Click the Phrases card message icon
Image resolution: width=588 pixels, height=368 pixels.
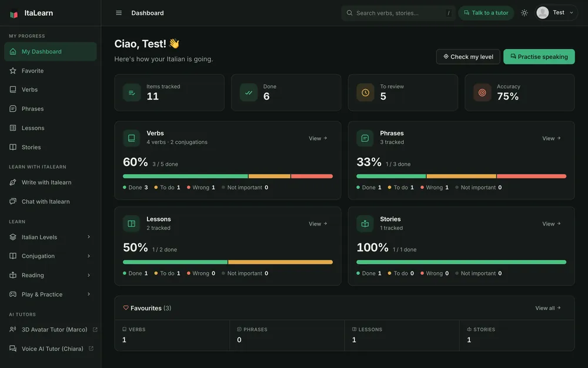(x=365, y=138)
